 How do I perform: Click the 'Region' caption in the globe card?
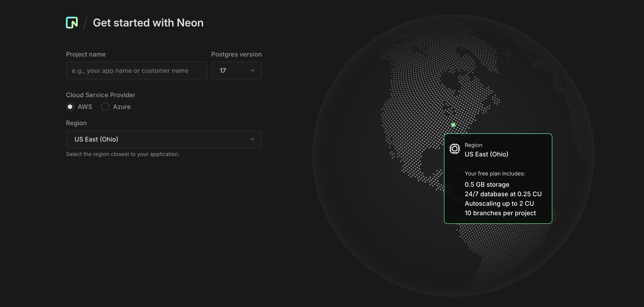(x=473, y=145)
